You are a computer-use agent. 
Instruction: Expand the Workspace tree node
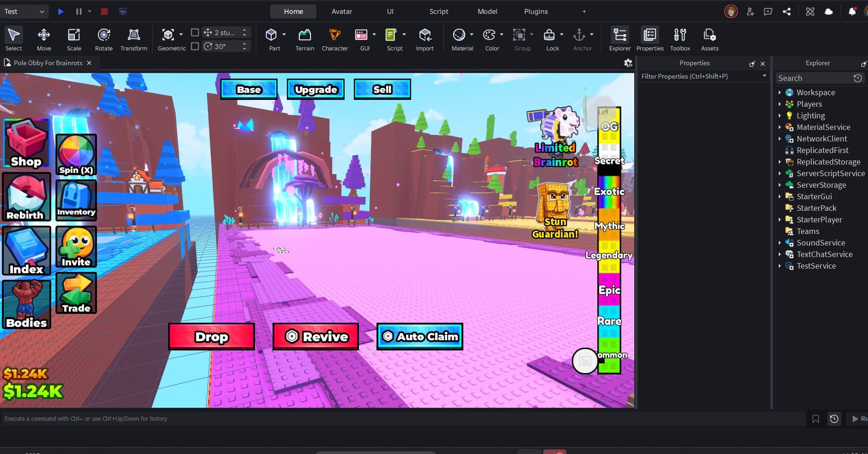tap(780, 92)
